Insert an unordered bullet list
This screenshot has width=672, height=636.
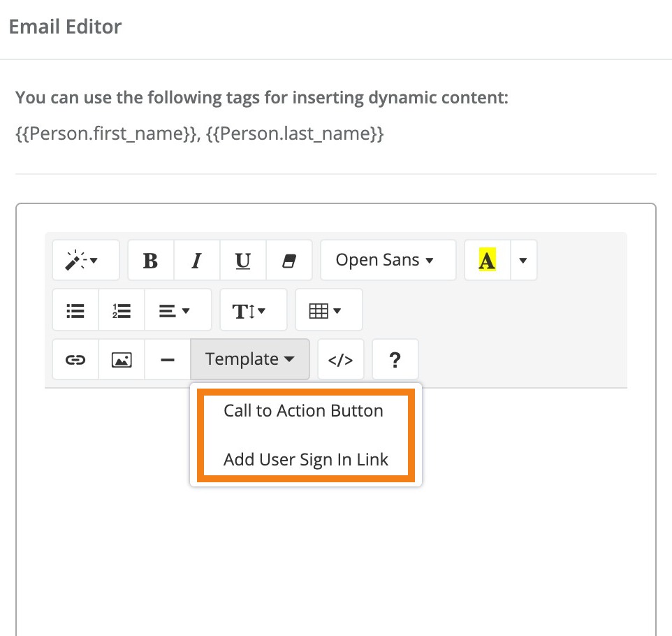[75, 310]
